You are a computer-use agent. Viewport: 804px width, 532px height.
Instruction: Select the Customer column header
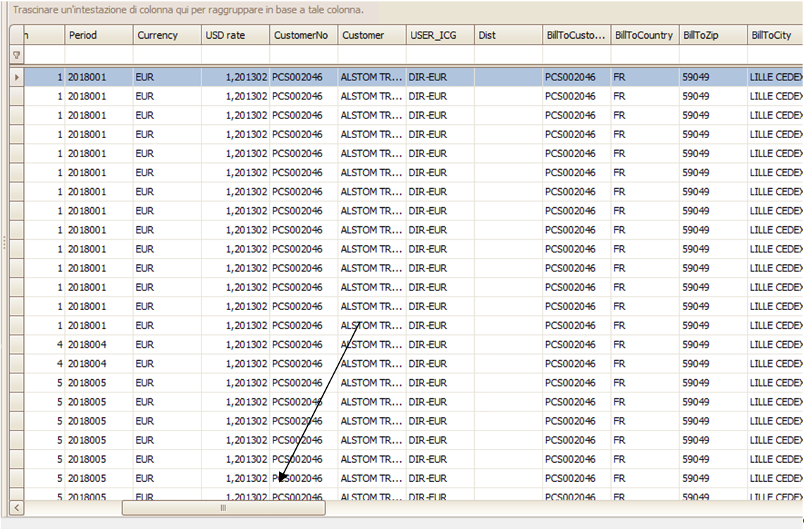(x=371, y=35)
